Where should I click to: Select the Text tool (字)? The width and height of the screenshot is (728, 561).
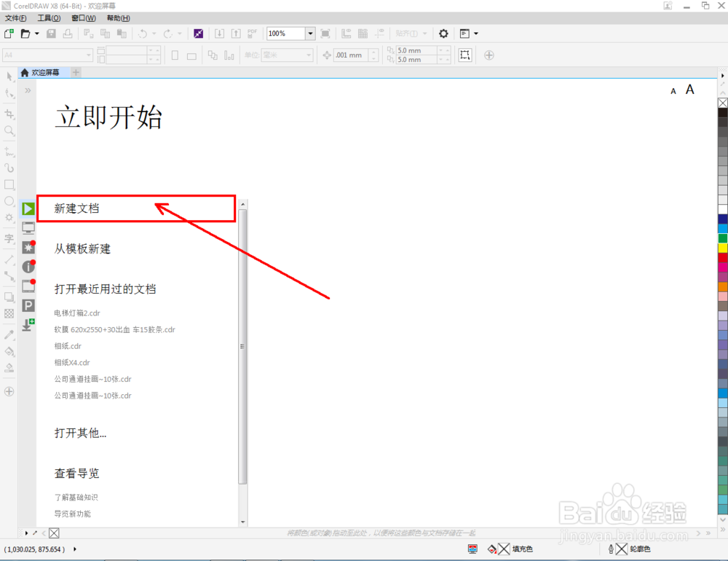point(9,239)
